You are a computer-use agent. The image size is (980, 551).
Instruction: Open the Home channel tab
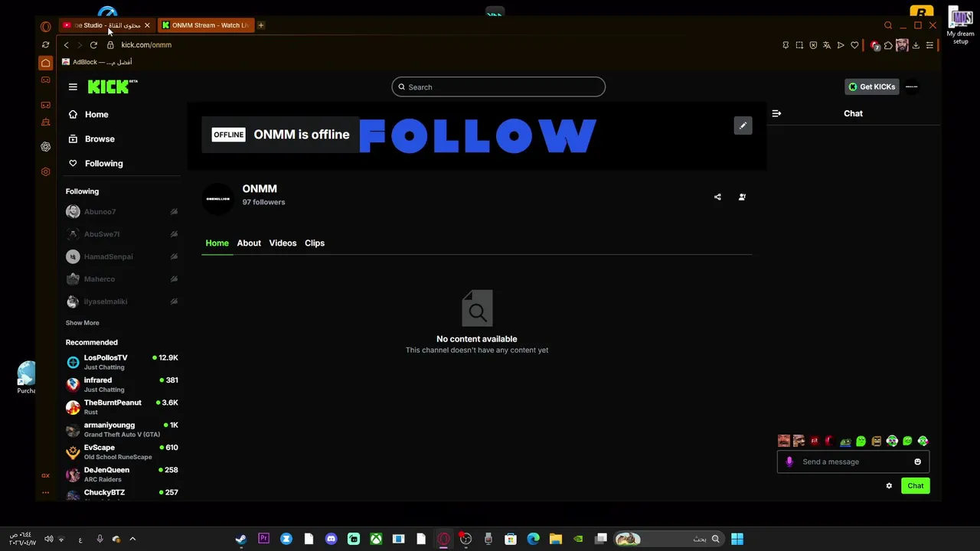click(x=217, y=243)
